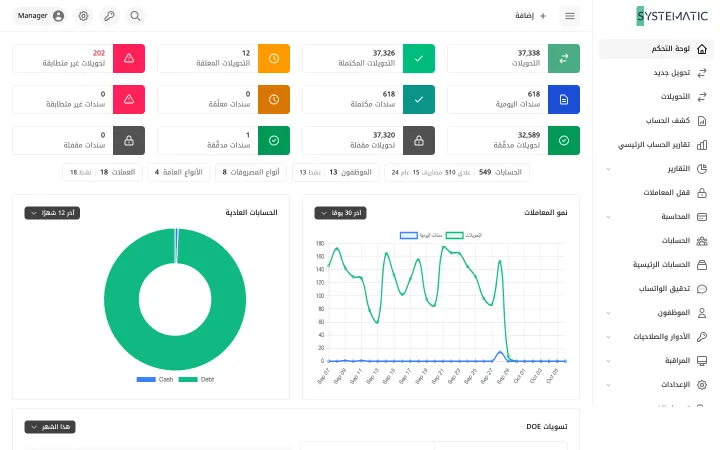Image resolution: width=720 pixels, height=450 pixels.
Task: Click the green transfers arrows card icon
Action: (x=563, y=58)
